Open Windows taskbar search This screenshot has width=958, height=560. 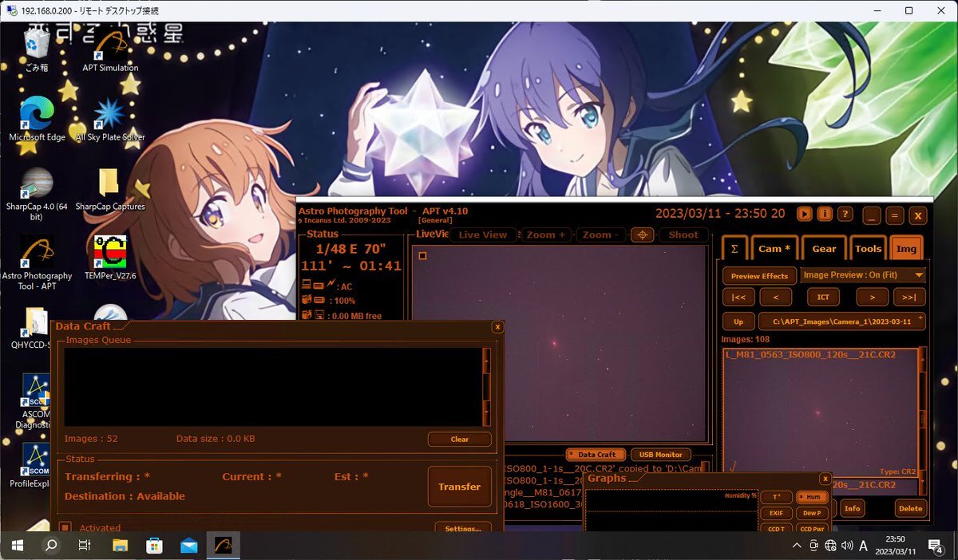pos(50,546)
